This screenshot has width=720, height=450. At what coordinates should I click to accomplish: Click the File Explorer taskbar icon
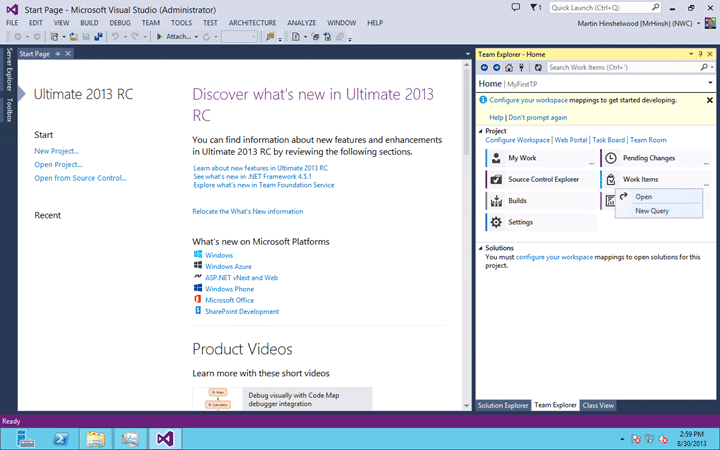pos(96,439)
